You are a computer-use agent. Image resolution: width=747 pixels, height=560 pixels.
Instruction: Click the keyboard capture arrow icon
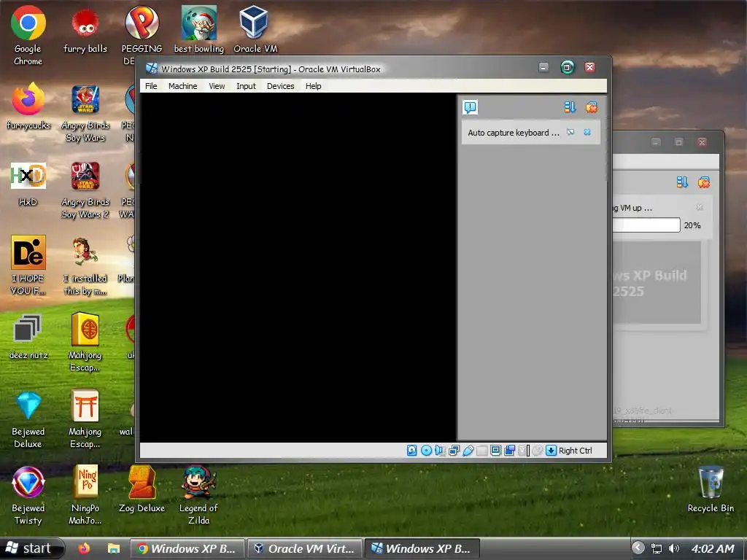click(551, 450)
